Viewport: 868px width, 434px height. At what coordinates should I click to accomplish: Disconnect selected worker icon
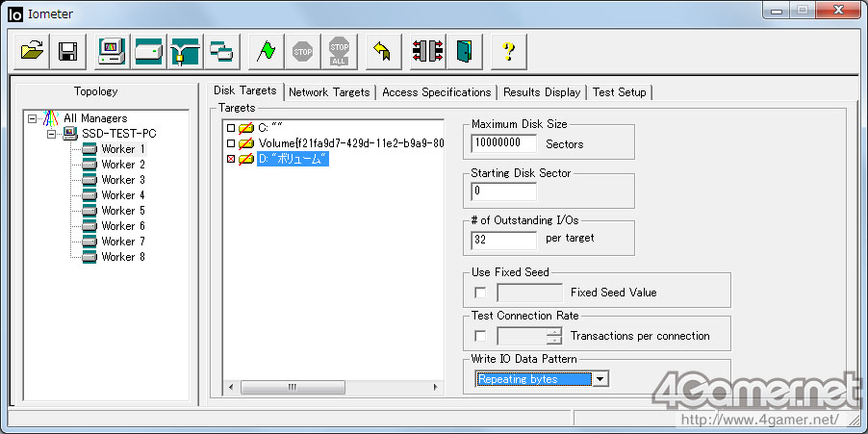tap(428, 51)
